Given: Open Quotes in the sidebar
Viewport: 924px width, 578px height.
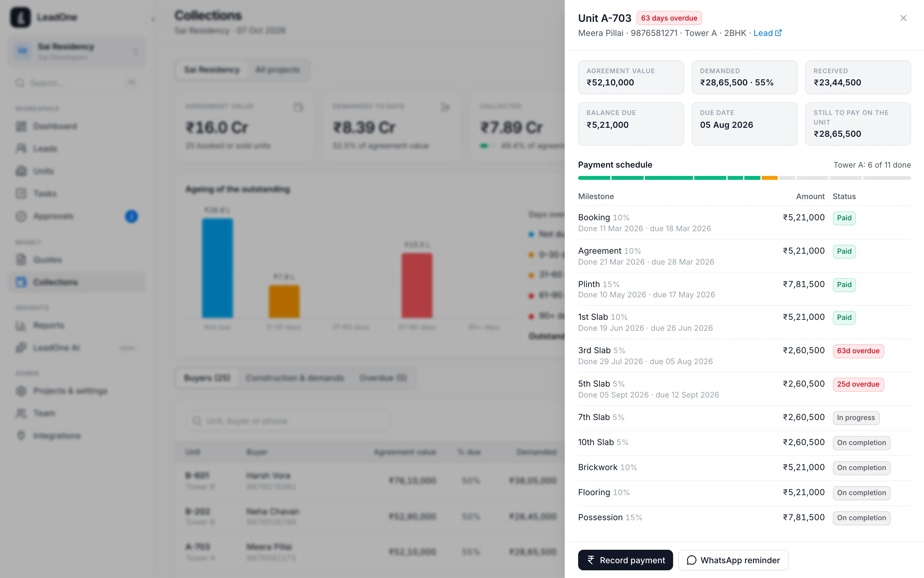Looking at the screenshot, I should pos(76,260).
